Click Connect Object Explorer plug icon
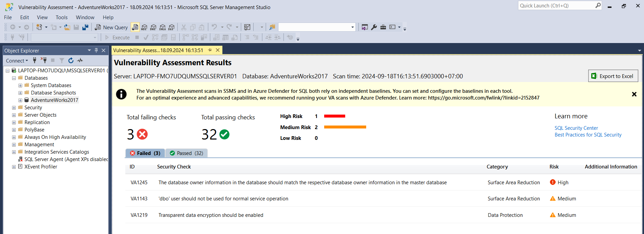Screen dimensions: 644x234 [35, 60]
